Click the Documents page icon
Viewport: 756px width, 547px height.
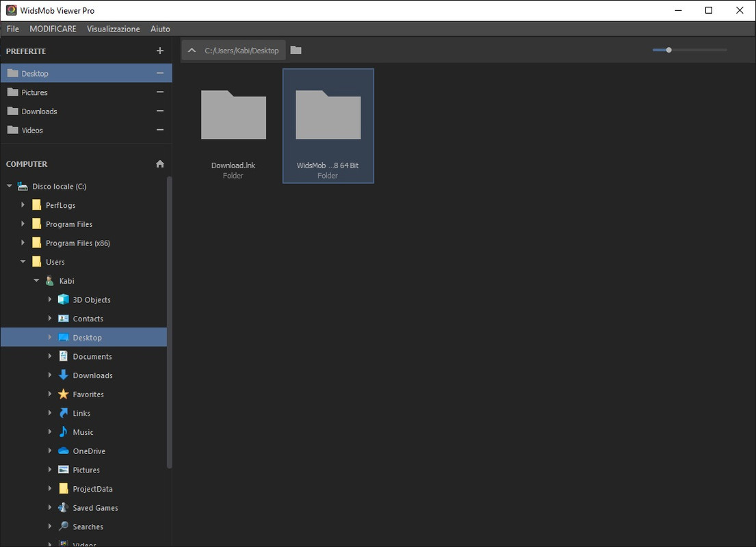(63, 356)
